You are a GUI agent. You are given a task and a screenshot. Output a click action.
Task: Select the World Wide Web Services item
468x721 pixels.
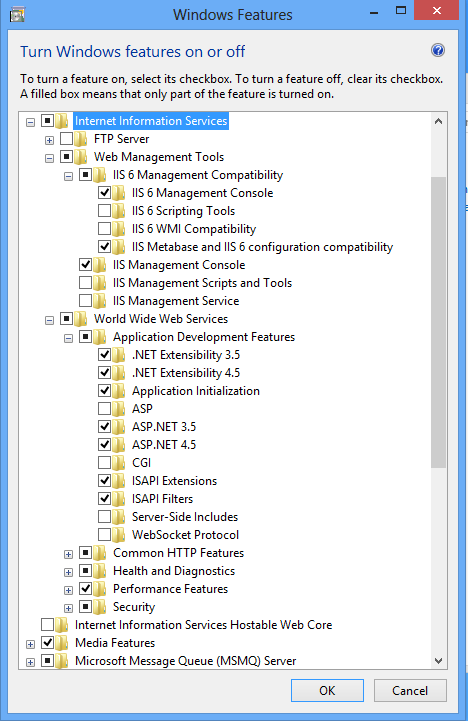click(161, 319)
